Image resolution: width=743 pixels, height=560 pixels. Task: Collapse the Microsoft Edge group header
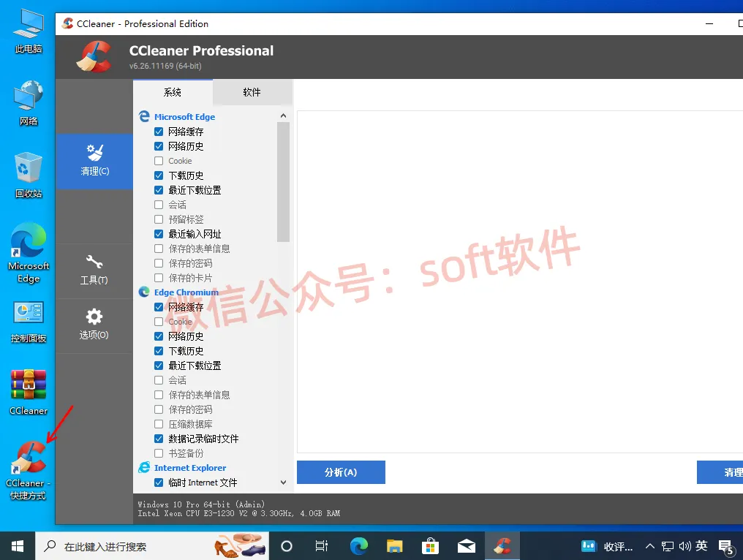pyautogui.click(x=184, y=116)
